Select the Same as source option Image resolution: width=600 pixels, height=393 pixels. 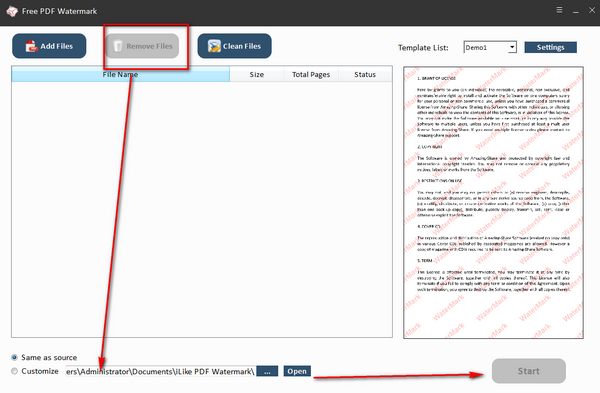[x=15, y=357]
